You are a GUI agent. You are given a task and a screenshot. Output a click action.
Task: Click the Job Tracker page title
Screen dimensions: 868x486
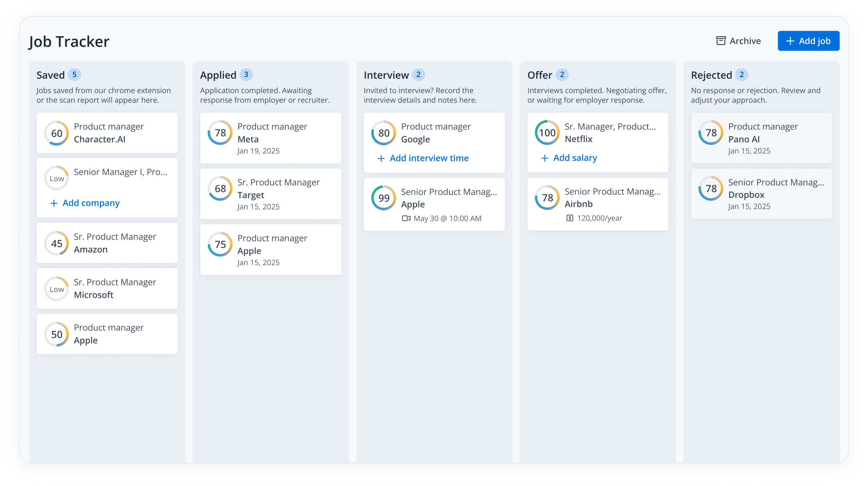[x=69, y=41]
